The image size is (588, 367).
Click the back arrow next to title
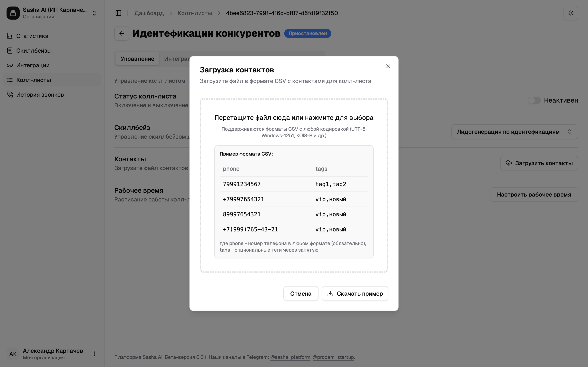pos(122,33)
